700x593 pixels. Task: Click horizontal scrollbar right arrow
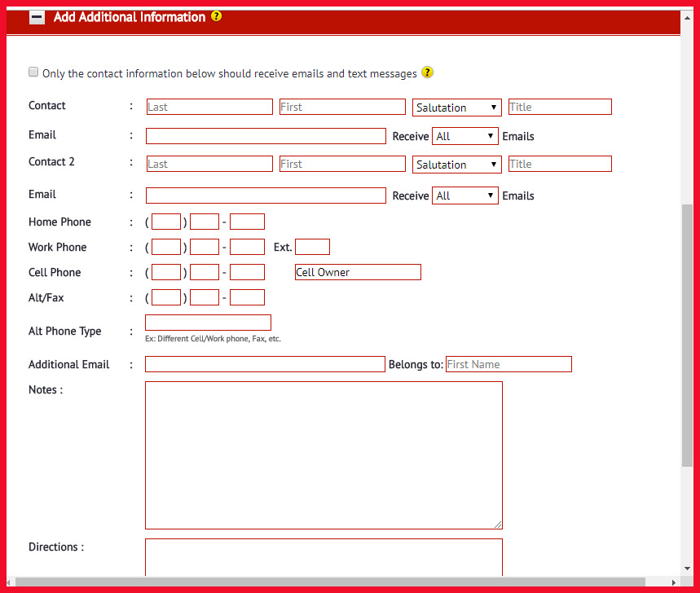(x=674, y=582)
